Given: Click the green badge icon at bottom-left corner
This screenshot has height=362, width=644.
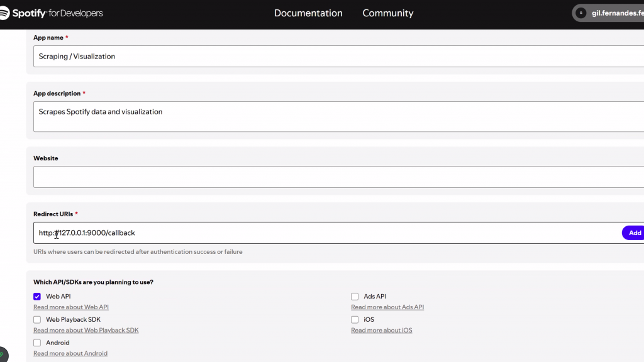Looking at the screenshot, I should click(x=3, y=354).
